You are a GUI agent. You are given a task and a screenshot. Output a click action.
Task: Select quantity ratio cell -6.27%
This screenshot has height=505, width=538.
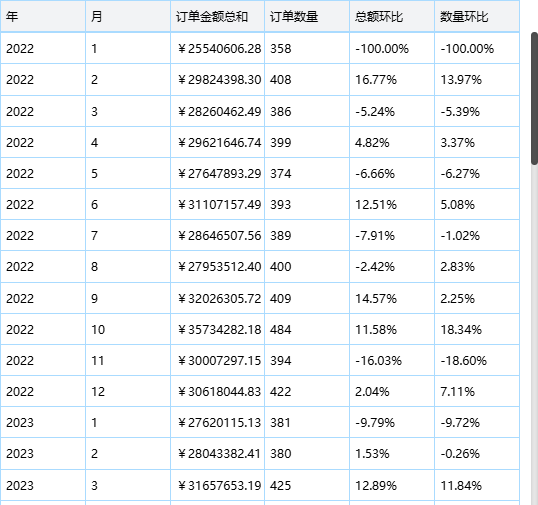click(x=477, y=174)
